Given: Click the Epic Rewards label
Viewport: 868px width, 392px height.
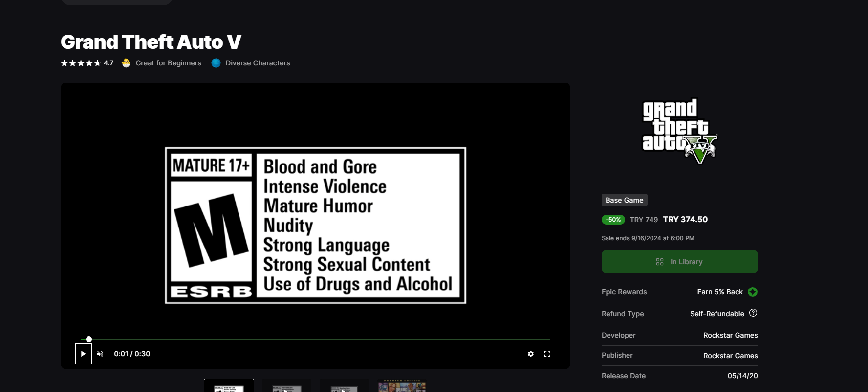Looking at the screenshot, I should click(x=624, y=292).
